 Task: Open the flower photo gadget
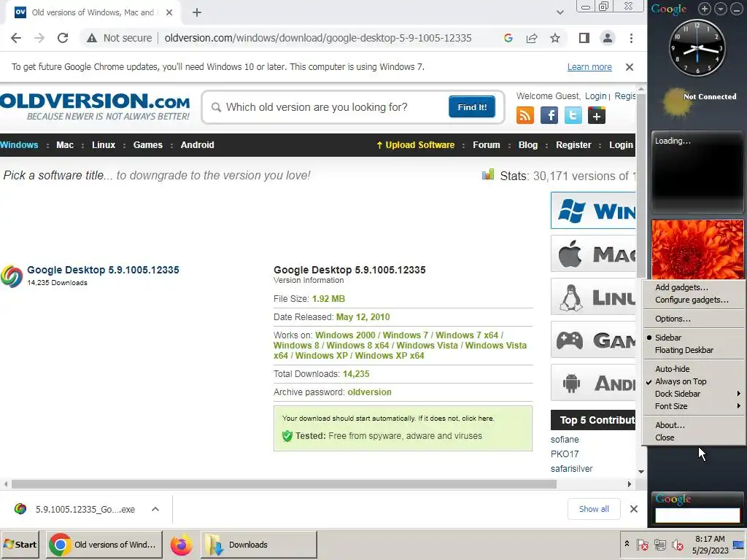[697, 249]
